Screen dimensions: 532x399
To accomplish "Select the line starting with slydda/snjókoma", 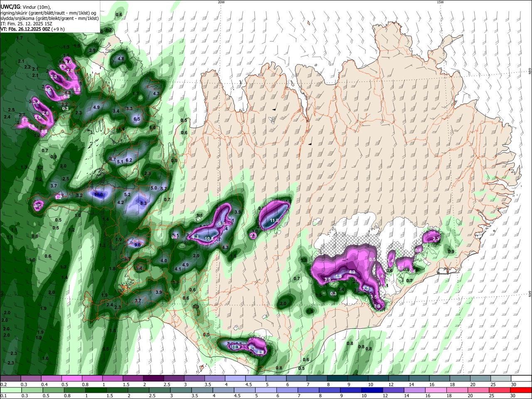I will pos(49,19).
